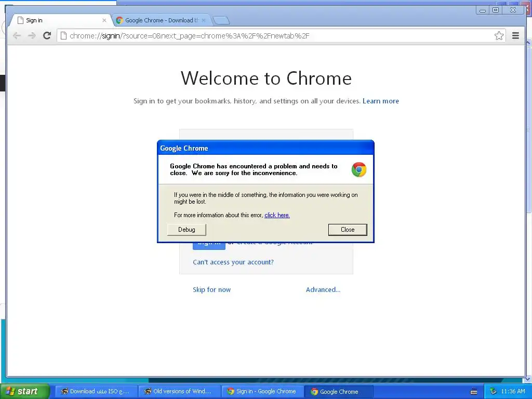The width and height of the screenshot is (532, 399).
Task: Switch to 'Download ISO' taskbar window
Action: point(96,392)
